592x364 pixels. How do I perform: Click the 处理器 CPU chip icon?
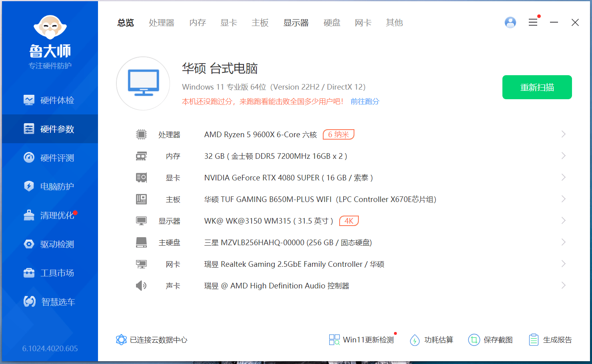click(141, 134)
